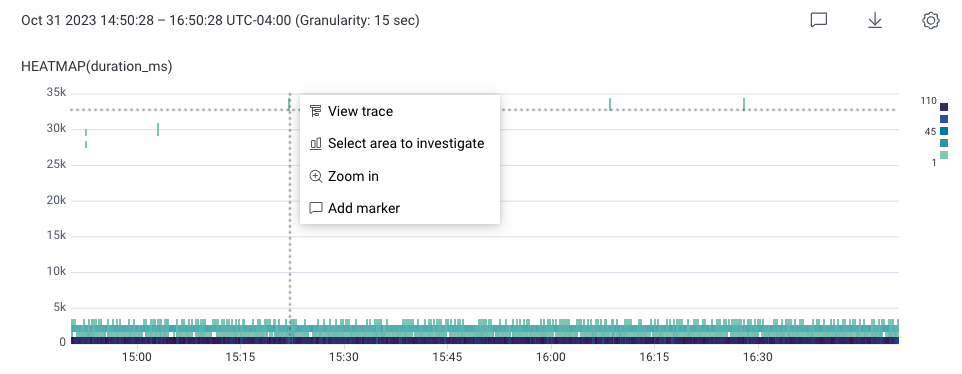Click the 30k y-axis label
Screen dimensions: 962x374
[56, 128]
